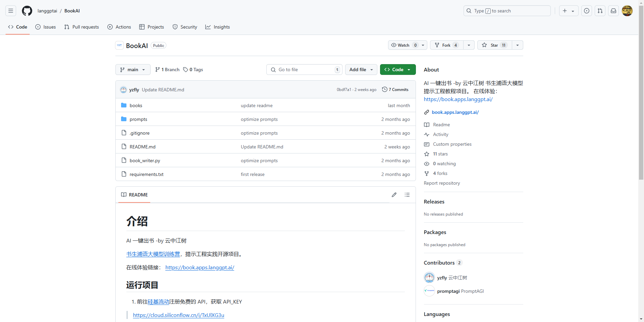
Task: Go to GitHub homepage via Octocat logo
Action: click(27, 11)
